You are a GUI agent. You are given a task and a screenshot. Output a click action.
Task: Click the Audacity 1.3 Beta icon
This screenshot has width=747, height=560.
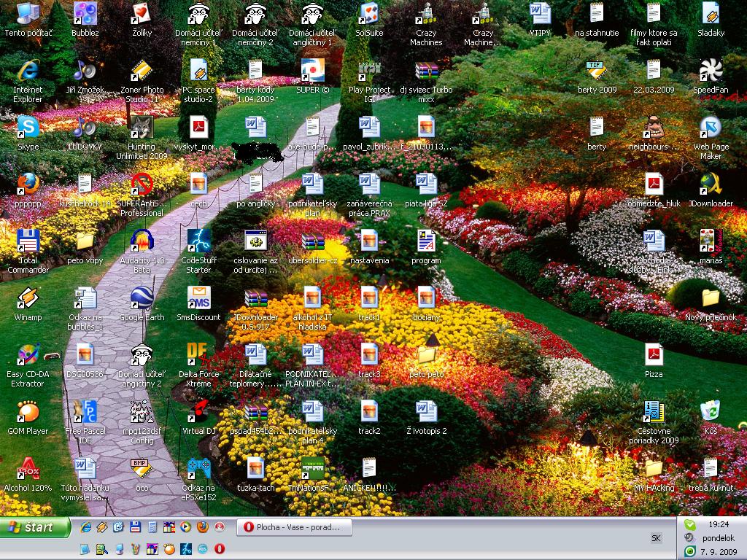(x=142, y=241)
